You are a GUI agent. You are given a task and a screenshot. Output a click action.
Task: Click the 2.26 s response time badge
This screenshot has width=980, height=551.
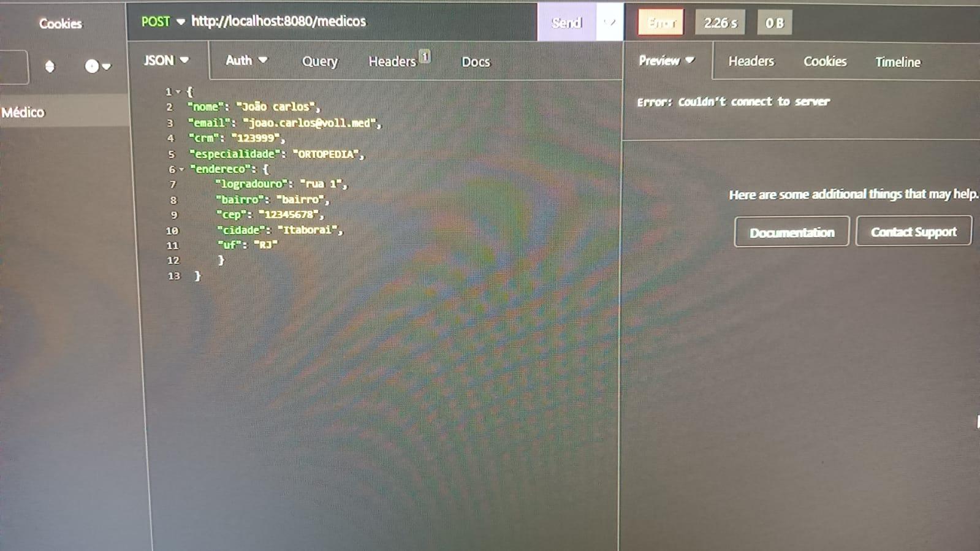tap(720, 23)
